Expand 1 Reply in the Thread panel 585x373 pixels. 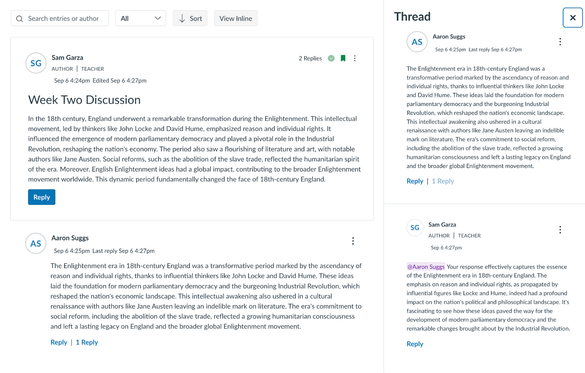pos(443,181)
